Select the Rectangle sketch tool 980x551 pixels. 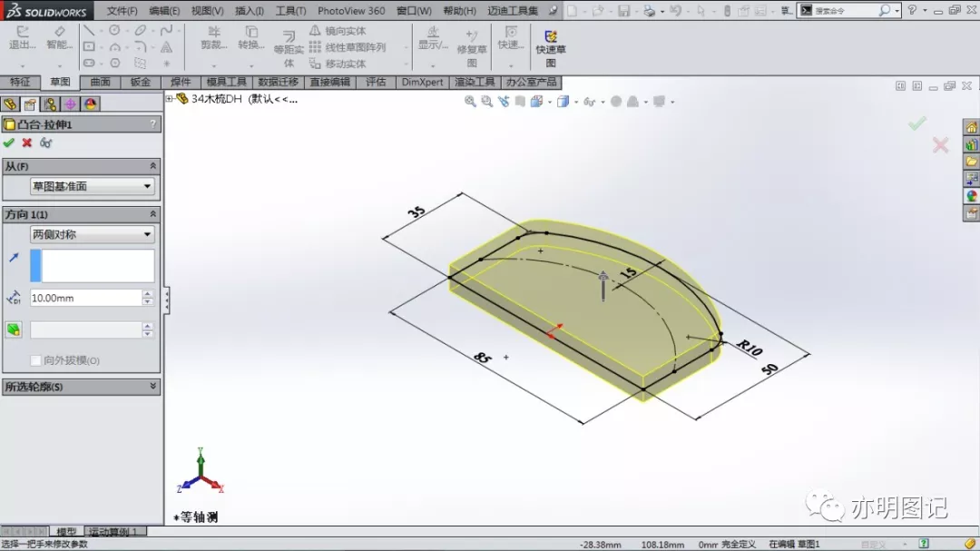click(89, 47)
